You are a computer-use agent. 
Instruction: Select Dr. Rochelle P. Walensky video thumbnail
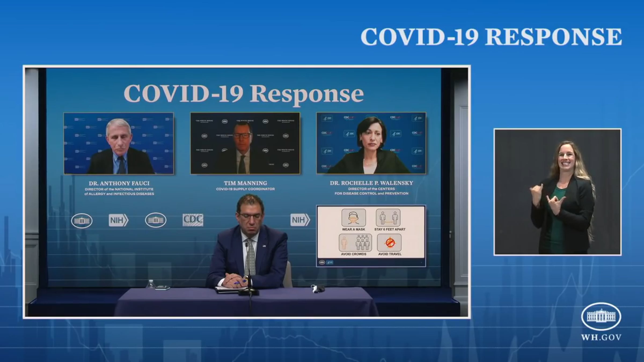click(x=371, y=143)
